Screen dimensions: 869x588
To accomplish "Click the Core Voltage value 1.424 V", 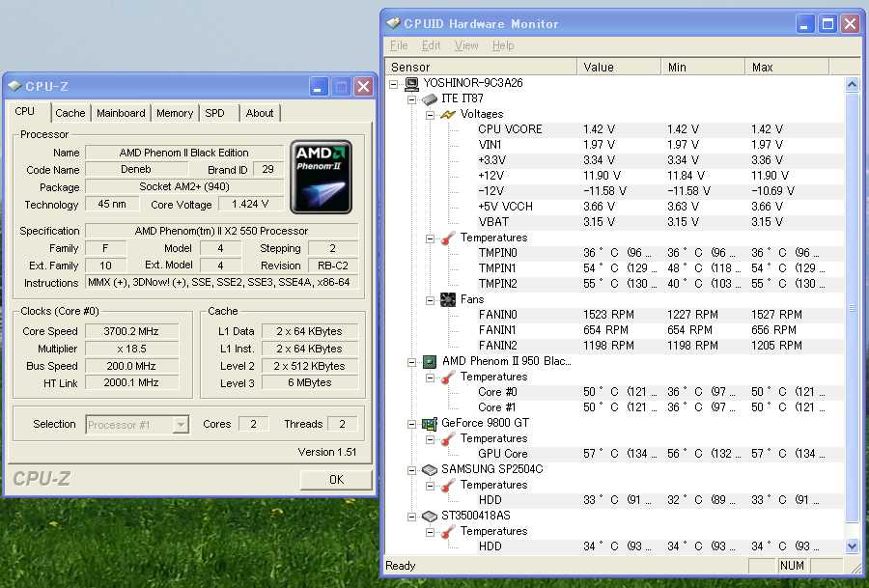I will [250, 204].
